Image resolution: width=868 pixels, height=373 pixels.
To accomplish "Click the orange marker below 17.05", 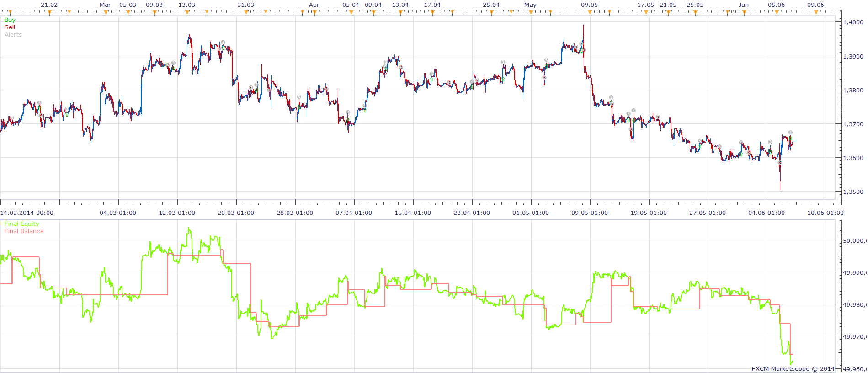I will tap(646, 12).
